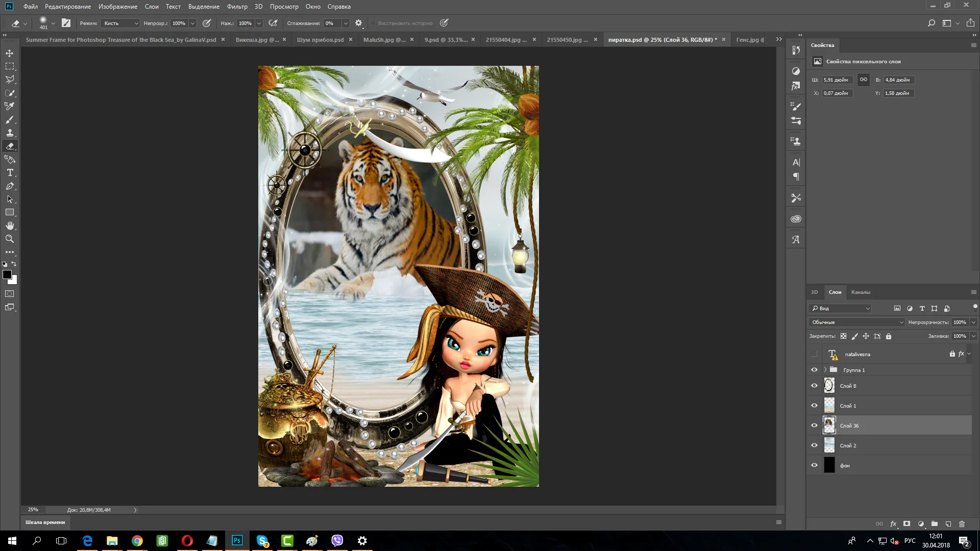Hide the Слой 8 layer
Screen dimensions: 980x551
(814, 386)
